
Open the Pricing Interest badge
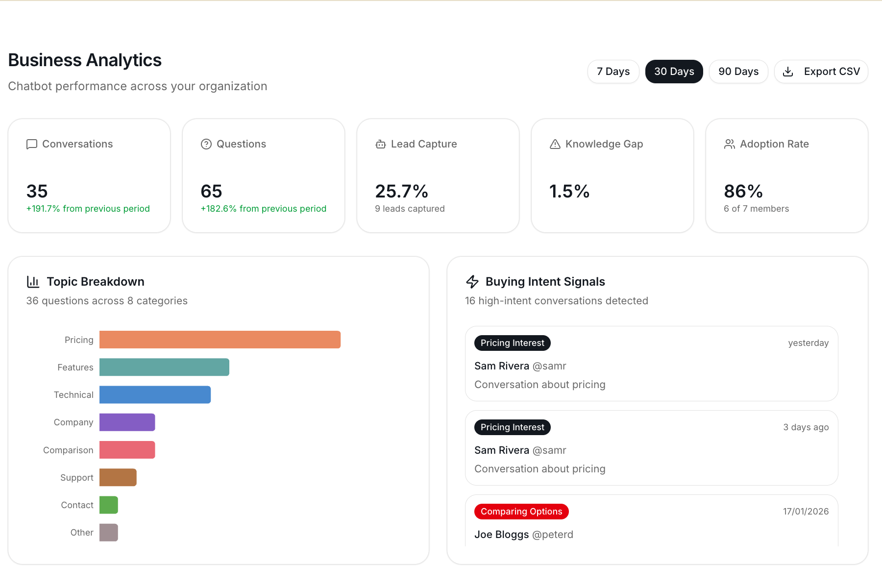[x=512, y=343]
